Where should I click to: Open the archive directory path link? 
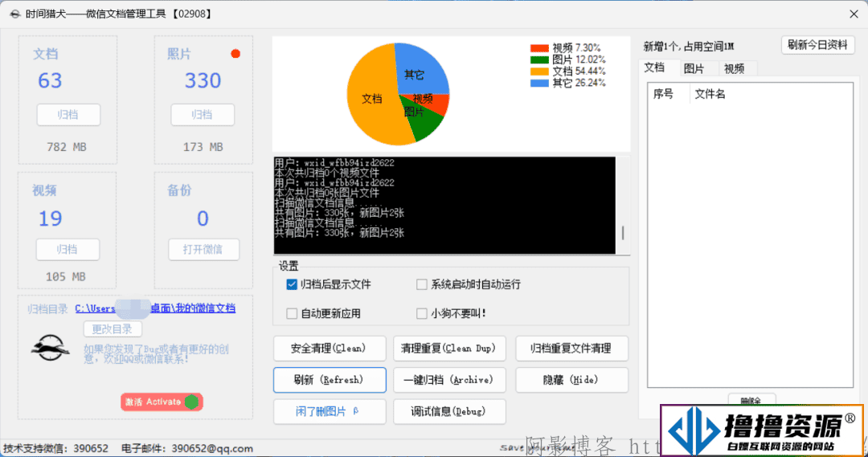(x=155, y=308)
